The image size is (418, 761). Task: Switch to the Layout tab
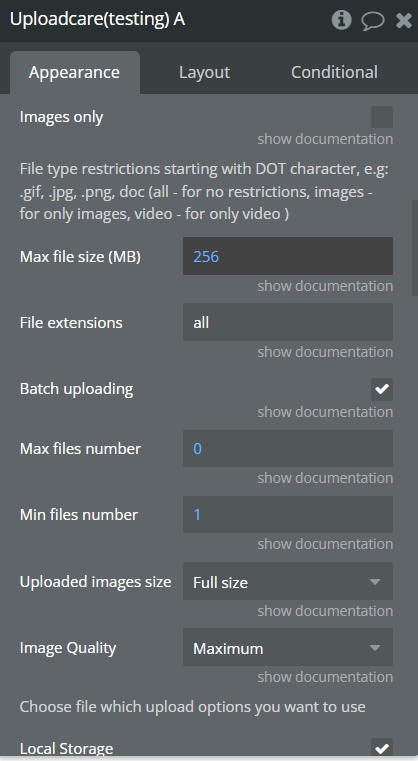(x=204, y=72)
